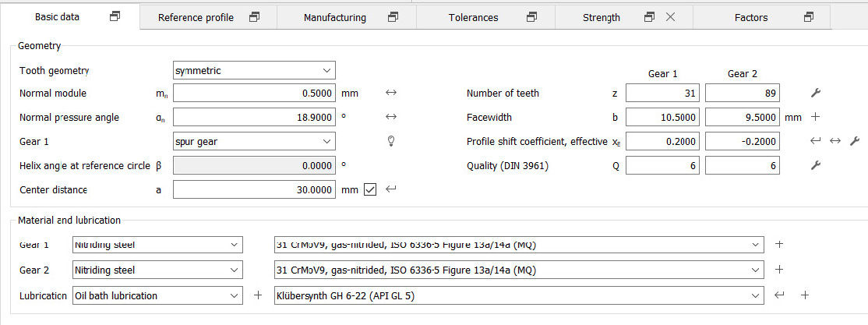This screenshot has width=868, height=325.
Task: Open the Klübersynth GH 6-22 lubricant dropdown
Action: (519, 295)
